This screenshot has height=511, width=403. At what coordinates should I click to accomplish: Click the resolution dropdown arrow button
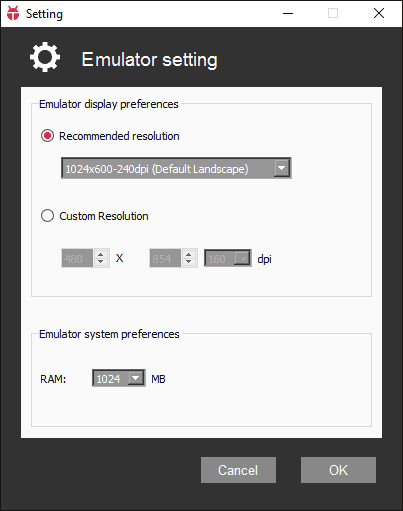pos(282,168)
